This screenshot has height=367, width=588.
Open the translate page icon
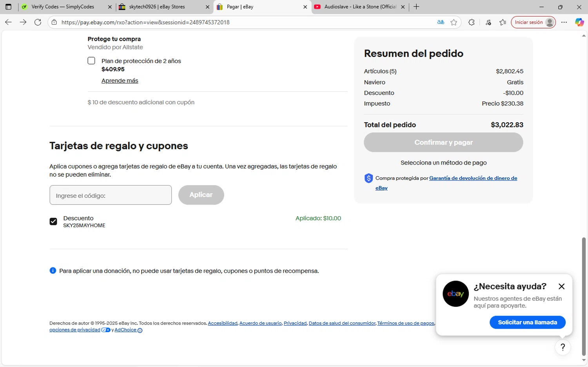[x=441, y=22]
